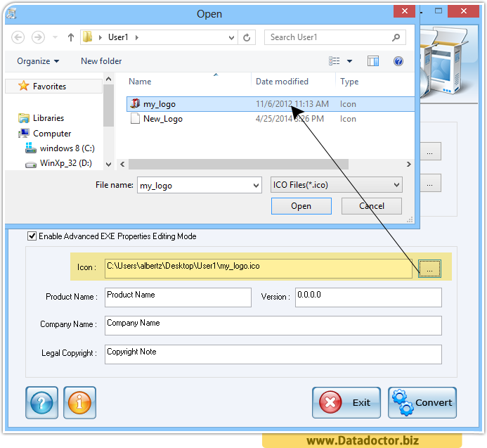Click the Back arrow in Open dialog
This screenshot has height=448, width=487.
tap(18, 37)
